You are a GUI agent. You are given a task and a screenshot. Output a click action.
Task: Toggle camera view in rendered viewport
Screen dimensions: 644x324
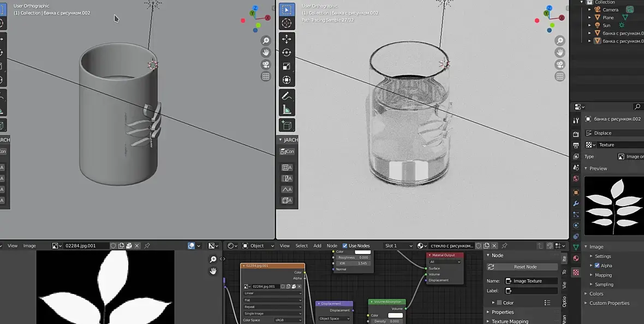560,64
